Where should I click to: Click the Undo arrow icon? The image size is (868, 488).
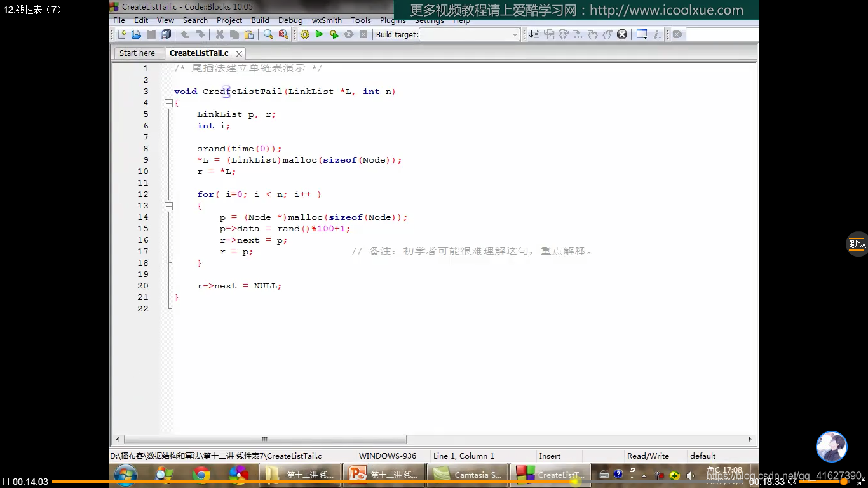pos(185,34)
